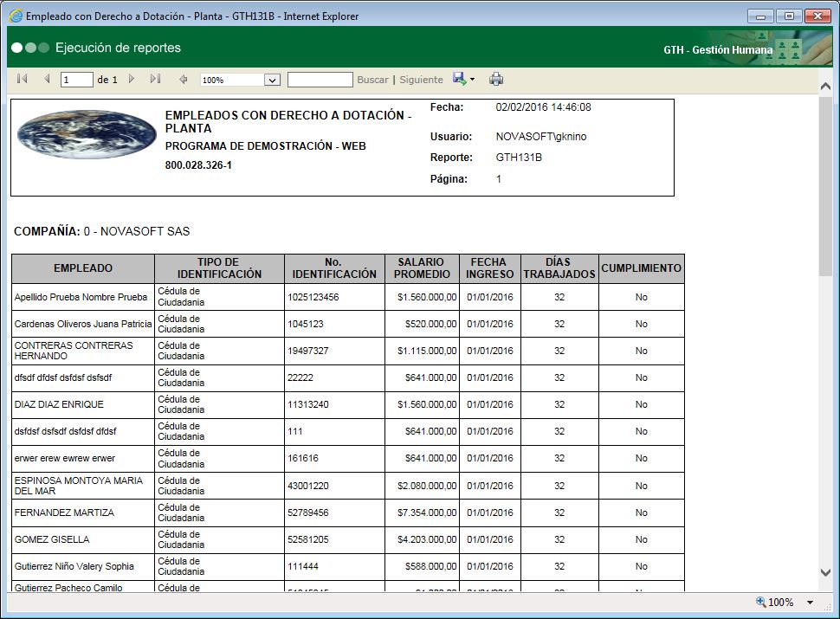Click the report date 02/02/2016 14:46:08

point(543,107)
